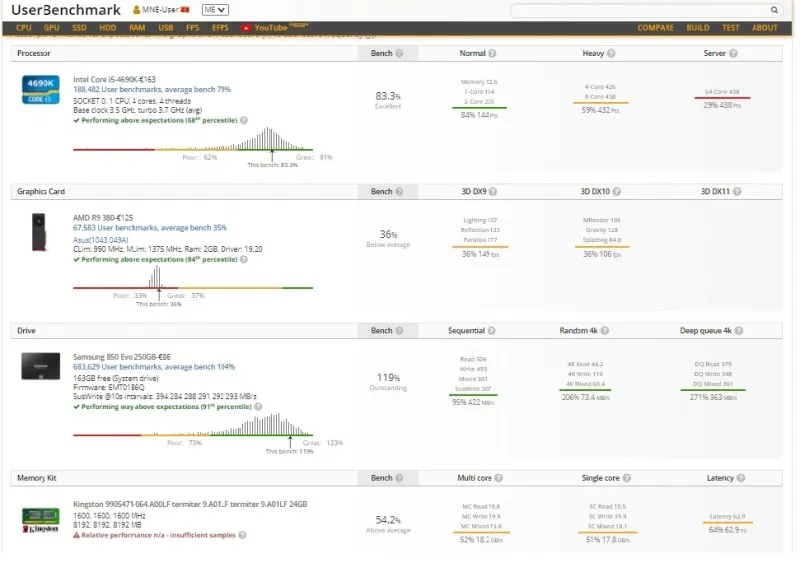Click the MNE-User profile icon
Screen dimensions: 800x572
pos(136,10)
